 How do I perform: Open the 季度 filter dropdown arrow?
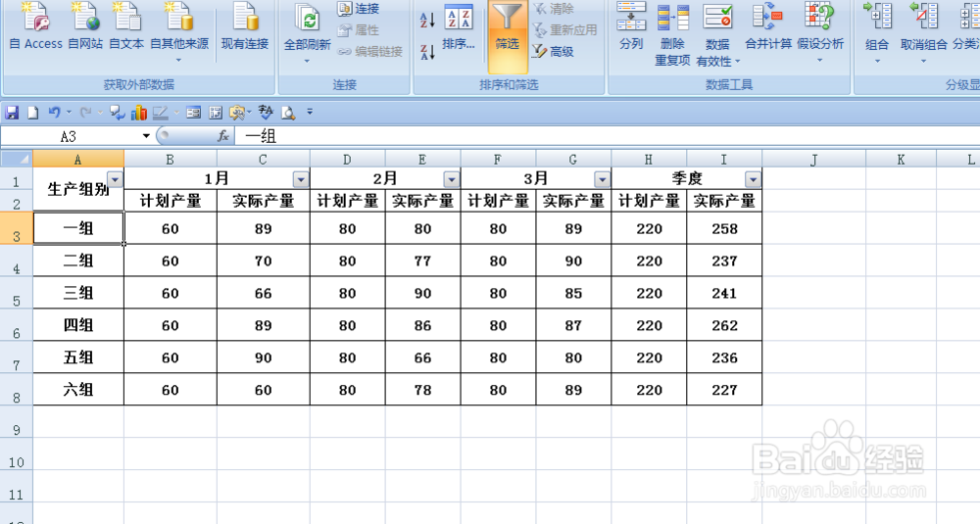click(753, 180)
